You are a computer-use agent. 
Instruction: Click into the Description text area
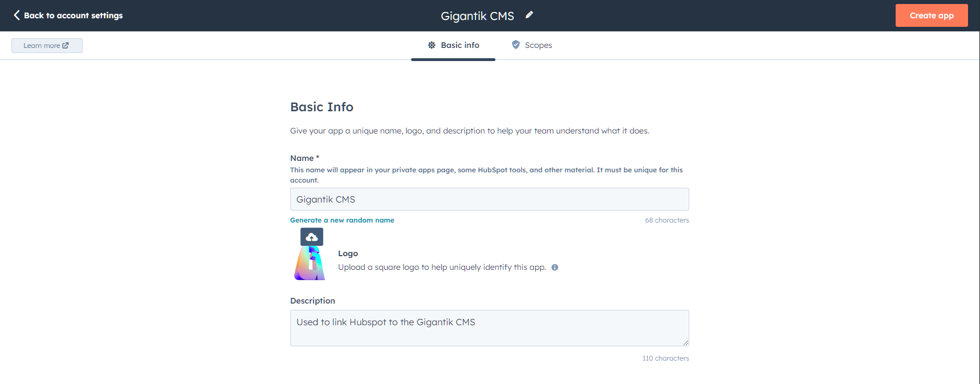(490, 328)
